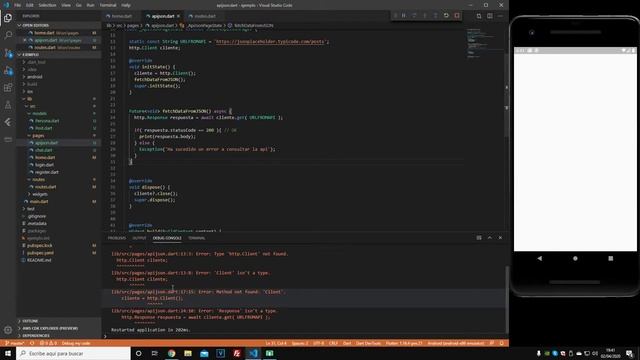
Task: Open the Run and Debug view
Action: coord(8,71)
